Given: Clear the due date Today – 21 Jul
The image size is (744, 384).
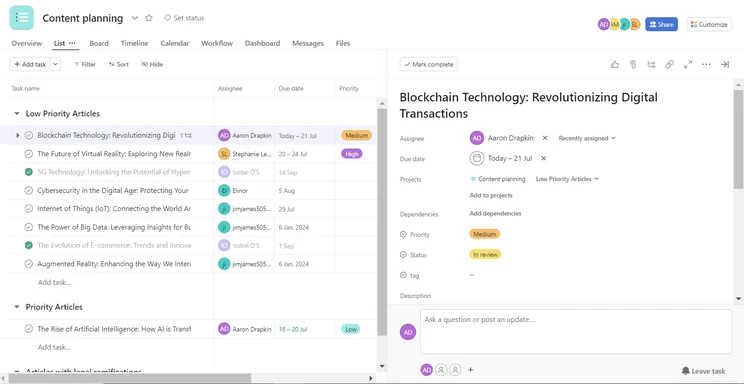Looking at the screenshot, I should tap(544, 159).
